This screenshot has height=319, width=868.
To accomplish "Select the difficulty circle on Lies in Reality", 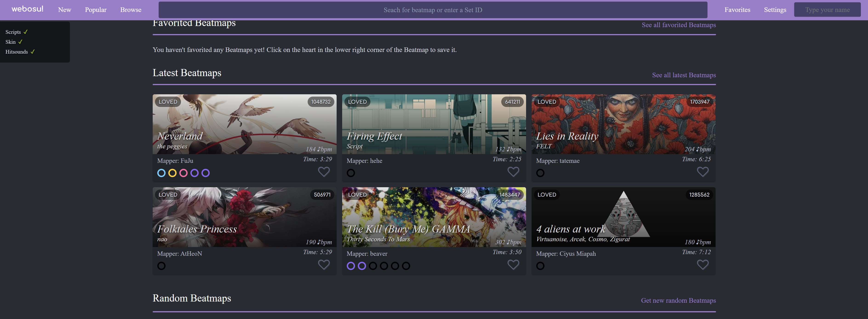I will click(540, 173).
